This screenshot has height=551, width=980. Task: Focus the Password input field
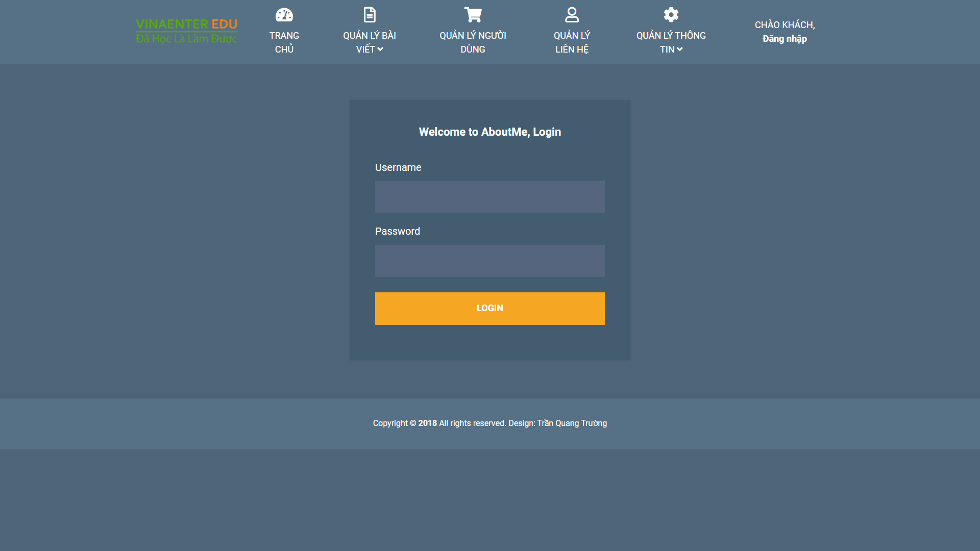(489, 261)
